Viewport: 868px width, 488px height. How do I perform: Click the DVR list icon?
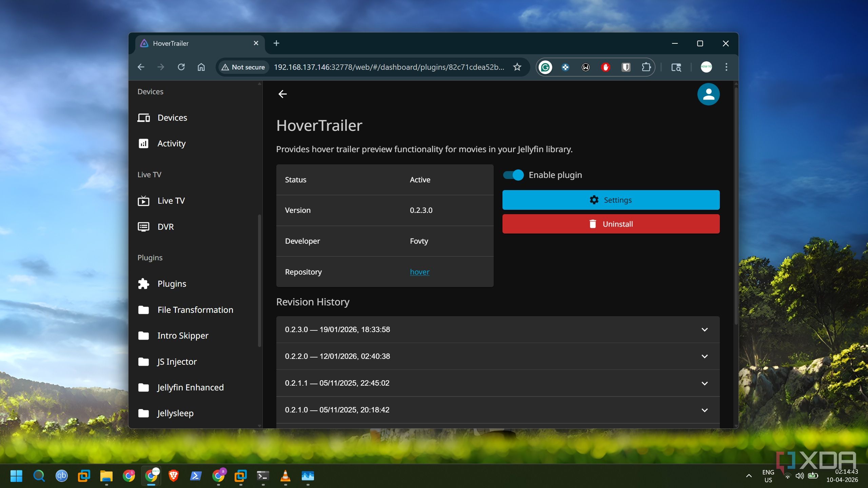point(143,227)
